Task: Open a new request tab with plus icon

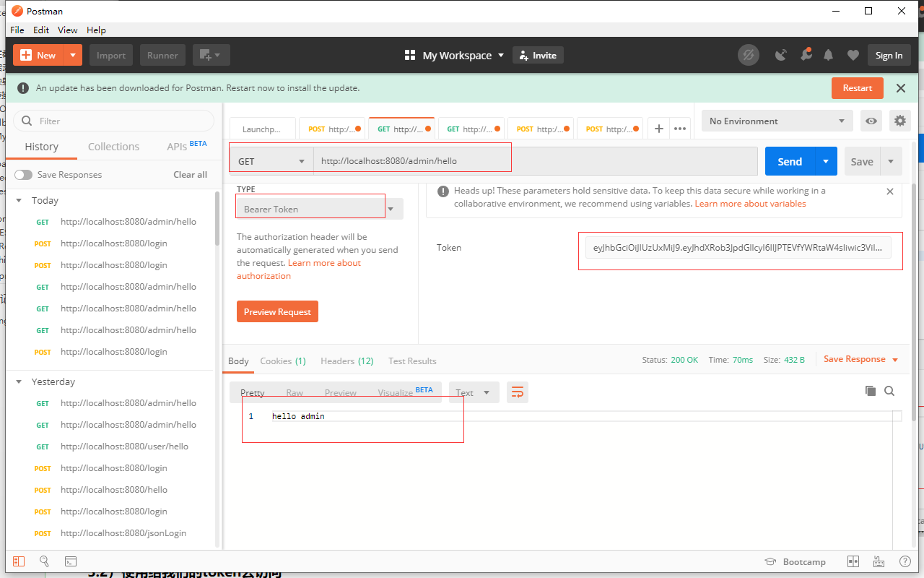Action: click(x=658, y=129)
